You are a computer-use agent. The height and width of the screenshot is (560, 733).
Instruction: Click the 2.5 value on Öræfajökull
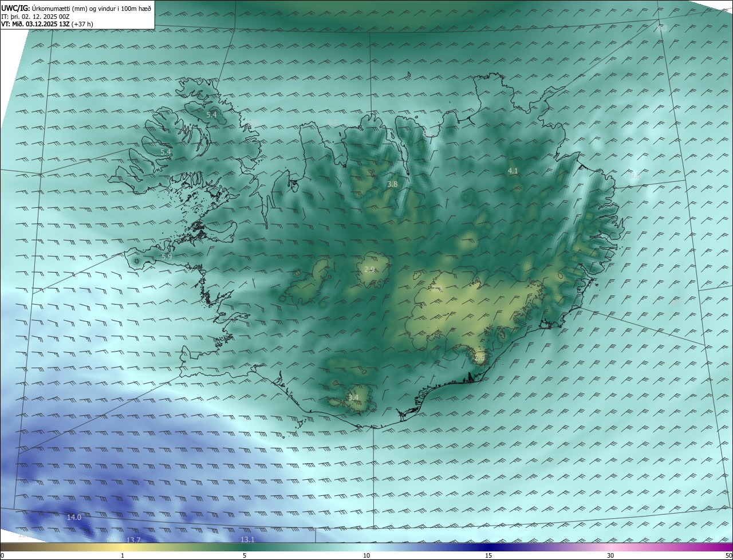[479, 358]
